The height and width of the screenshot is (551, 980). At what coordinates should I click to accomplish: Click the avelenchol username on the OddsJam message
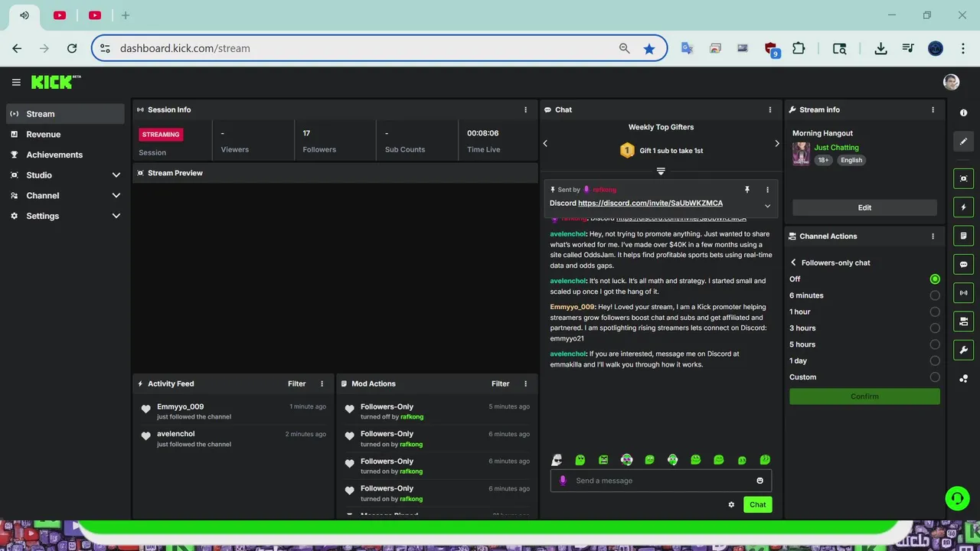[x=568, y=234]
